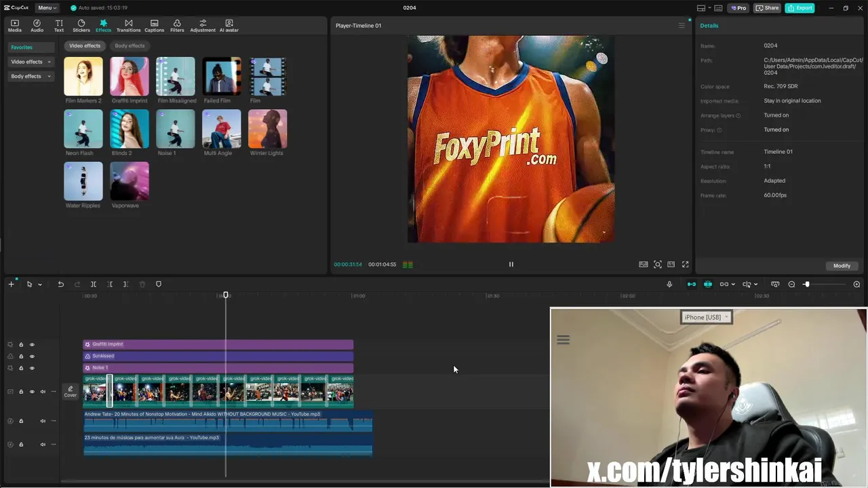Click the add track plus icon

[11, 284]
